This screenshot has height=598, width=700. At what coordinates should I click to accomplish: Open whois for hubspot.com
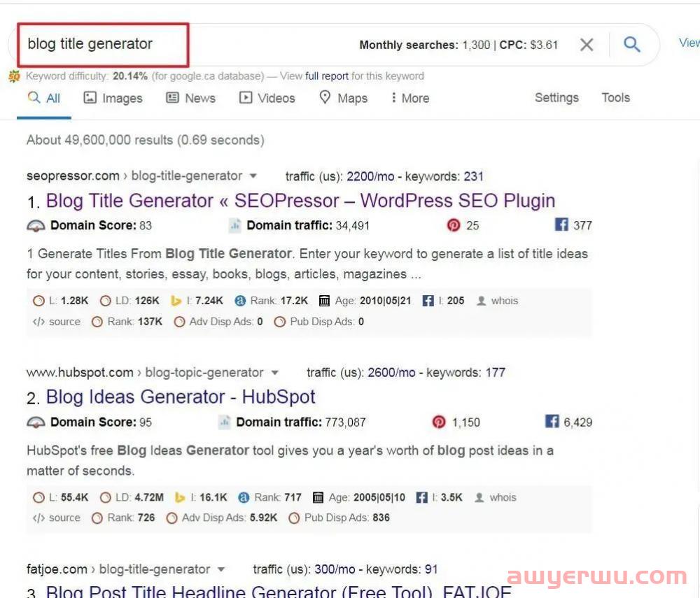496,498
